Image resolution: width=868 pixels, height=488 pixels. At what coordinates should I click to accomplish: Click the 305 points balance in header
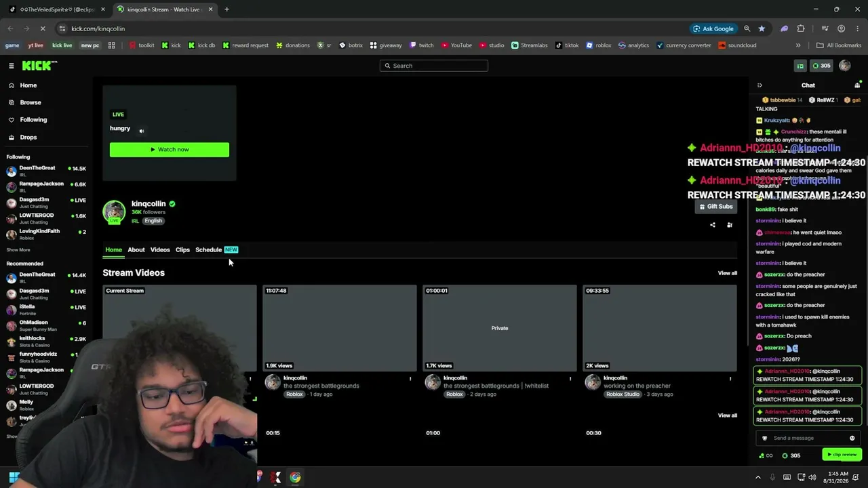pyautogui.click(x=821, y=66)
